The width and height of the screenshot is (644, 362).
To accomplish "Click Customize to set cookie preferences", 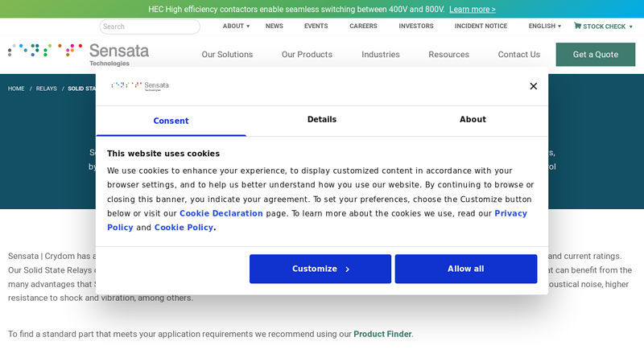I will (x=320, y=269).
